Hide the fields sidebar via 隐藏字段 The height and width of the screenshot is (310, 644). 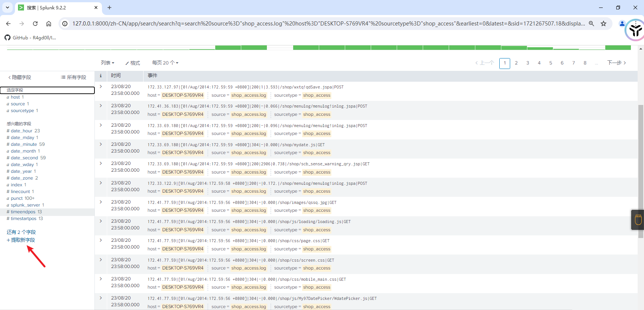tap(20, 77)
